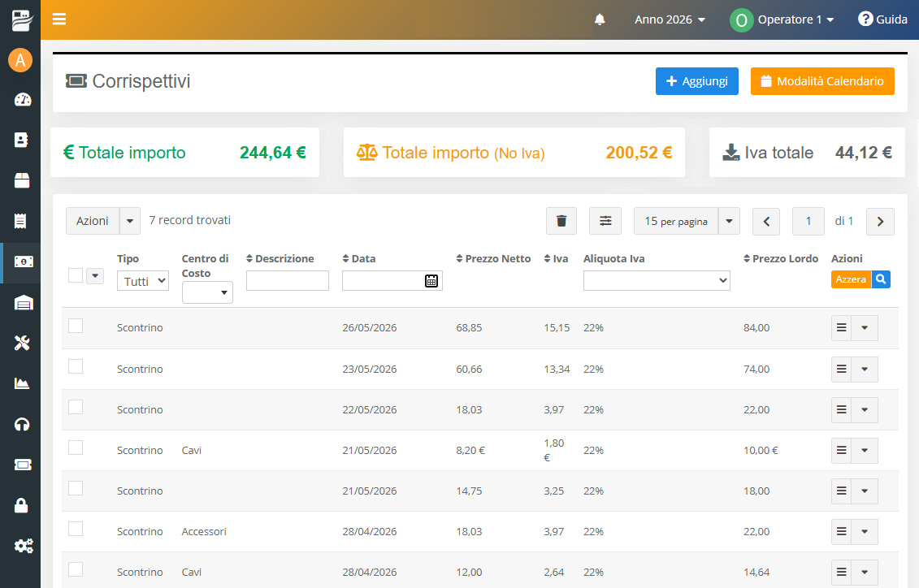This screenshot has width=919, height=588.
Task: Click the Aggiungi button
Action: point(697,81)
